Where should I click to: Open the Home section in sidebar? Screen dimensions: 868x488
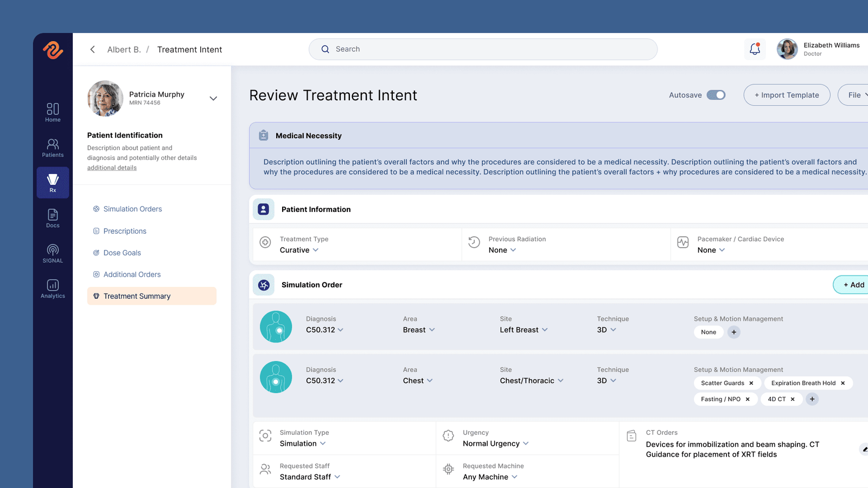[x=53, y=112]
